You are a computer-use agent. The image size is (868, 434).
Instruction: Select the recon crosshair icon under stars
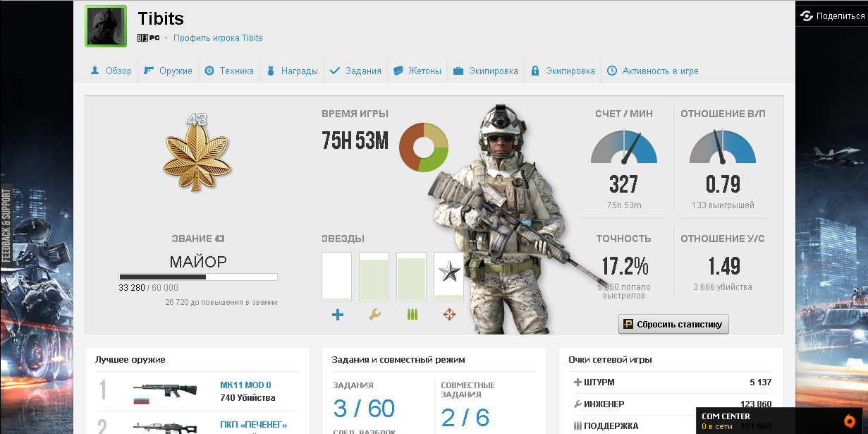449,315
